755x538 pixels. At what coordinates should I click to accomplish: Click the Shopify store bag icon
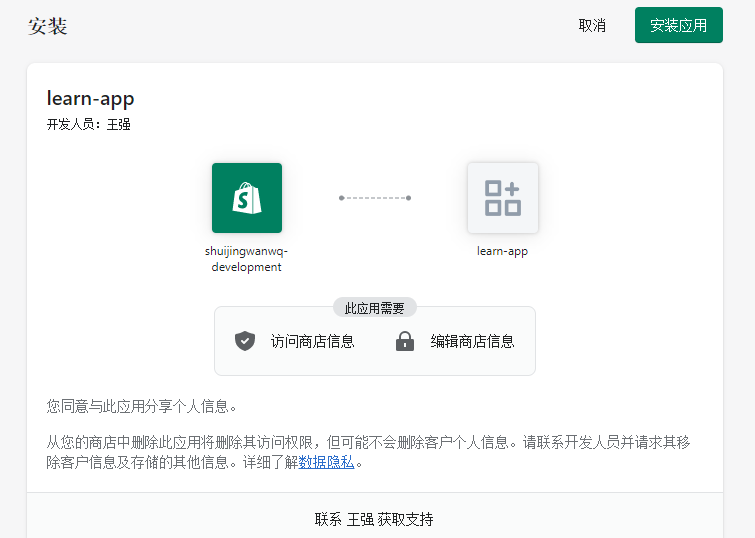pyautogui.click(x=247, y=198)
